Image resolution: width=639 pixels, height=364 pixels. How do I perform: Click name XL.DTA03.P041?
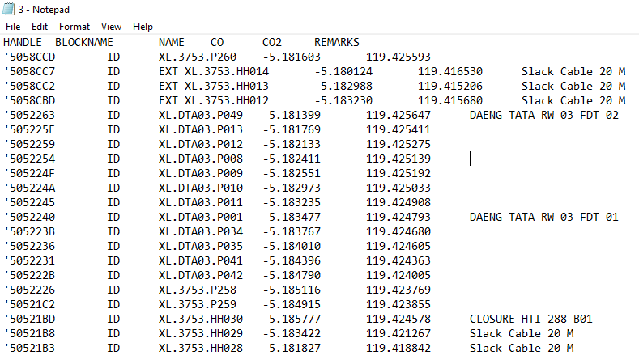tap(201, 260)
